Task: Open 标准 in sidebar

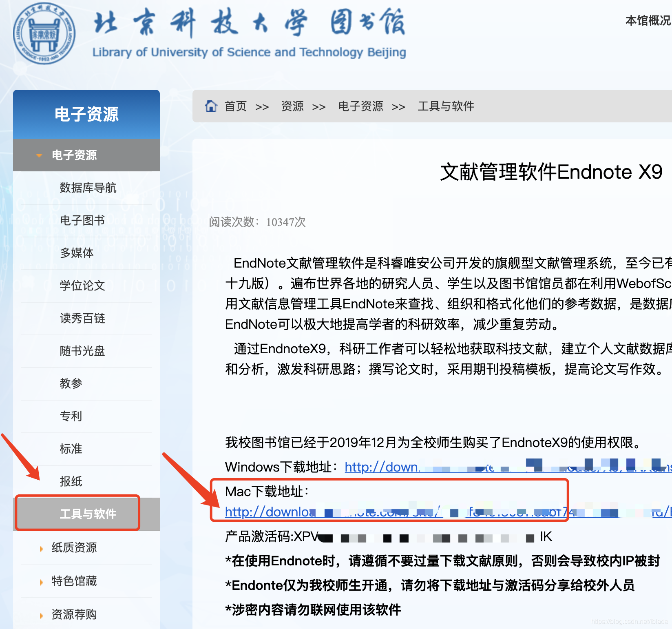Action: [71, 449]
